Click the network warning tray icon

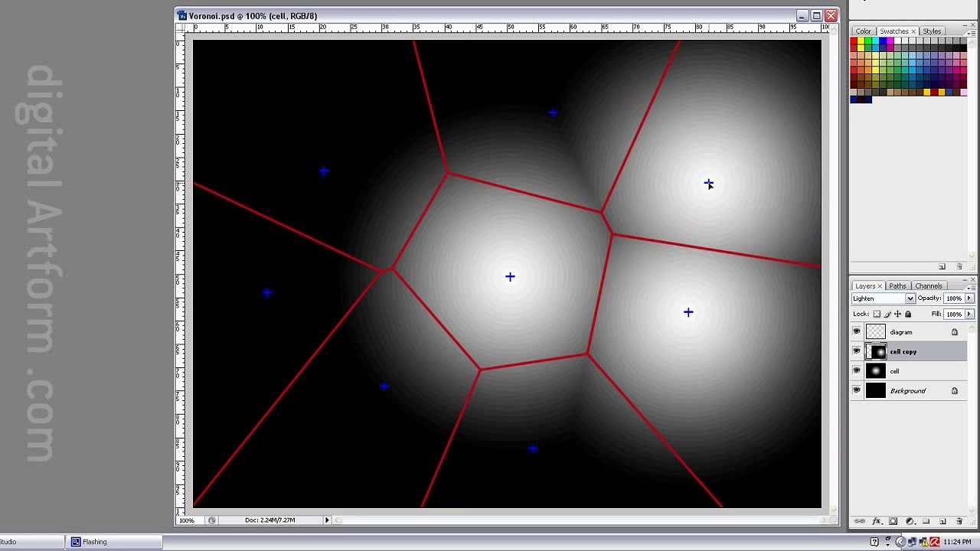923,542
